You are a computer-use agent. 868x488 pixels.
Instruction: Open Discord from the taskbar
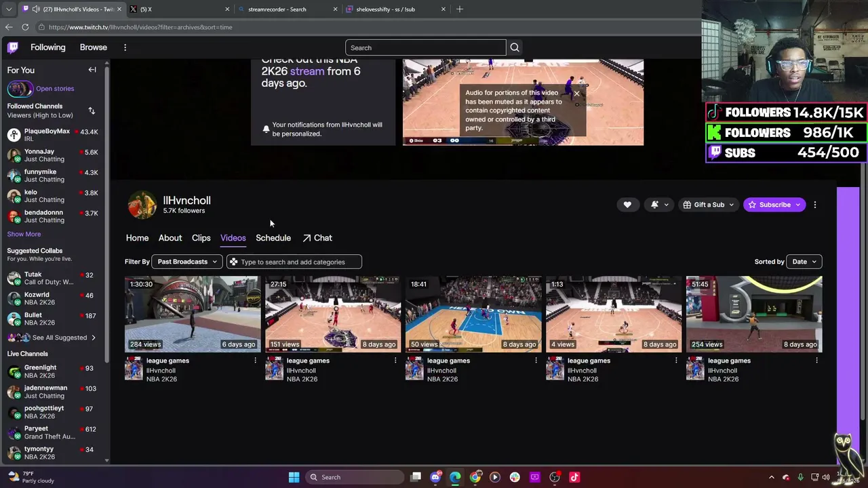(x=435, y=477)
